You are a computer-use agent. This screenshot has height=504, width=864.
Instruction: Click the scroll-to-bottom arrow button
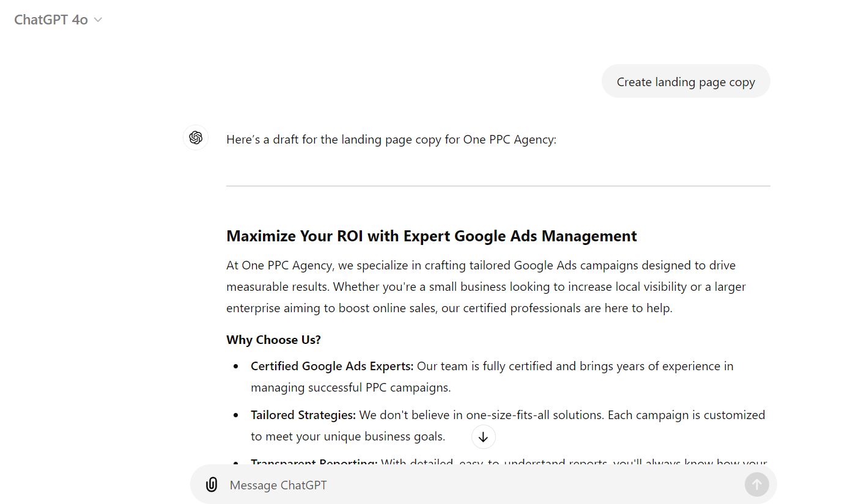(x=483, y=437)
